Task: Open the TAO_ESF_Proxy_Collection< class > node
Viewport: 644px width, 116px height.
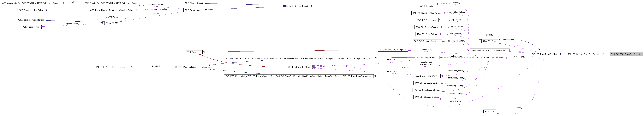Action: pos(112,67)
